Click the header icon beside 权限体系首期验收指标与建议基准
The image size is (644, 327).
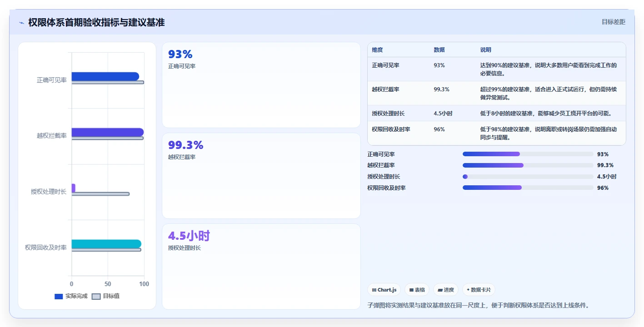coord(21,23)
